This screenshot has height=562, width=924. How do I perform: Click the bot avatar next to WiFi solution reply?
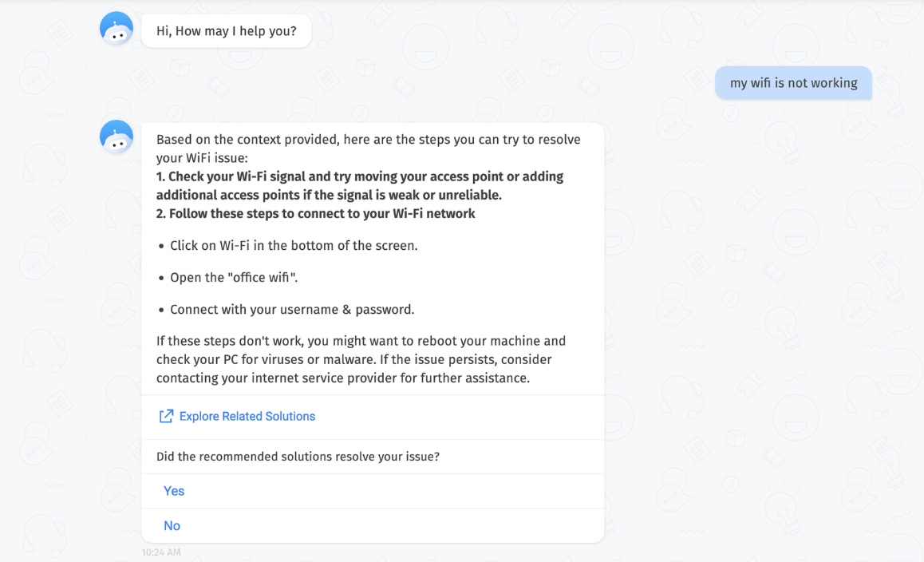pyautogui.click(x=116, y=137)
